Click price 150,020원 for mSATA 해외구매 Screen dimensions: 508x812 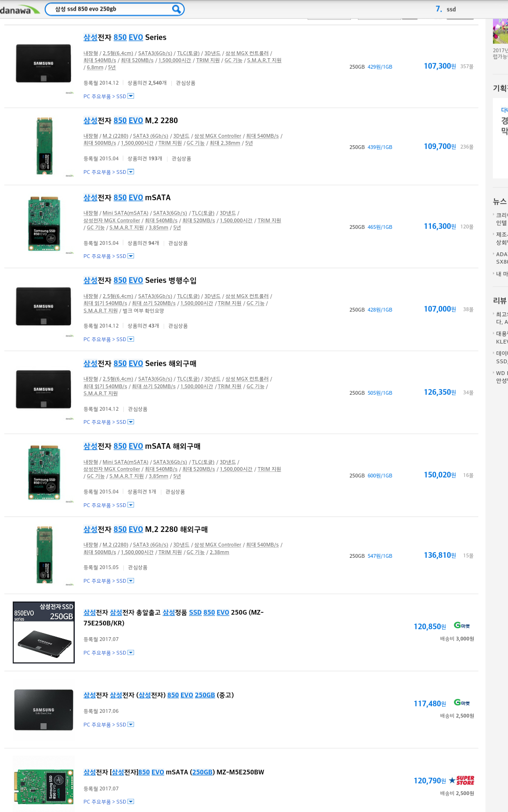click(x=440, y=475)
